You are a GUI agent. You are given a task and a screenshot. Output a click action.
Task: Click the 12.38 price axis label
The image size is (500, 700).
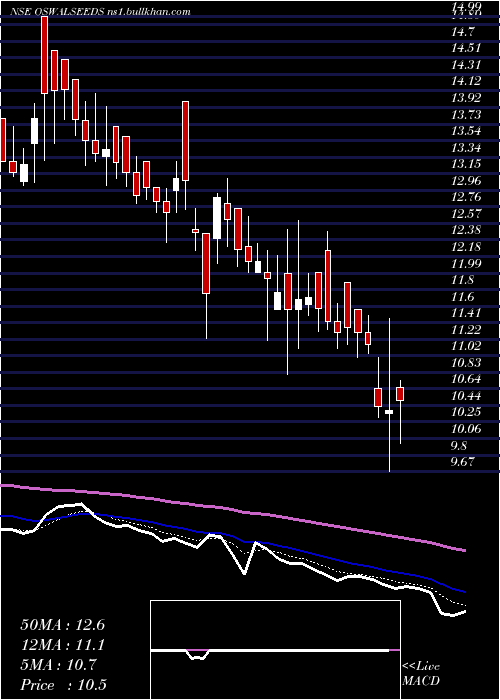tap(465, 230)
